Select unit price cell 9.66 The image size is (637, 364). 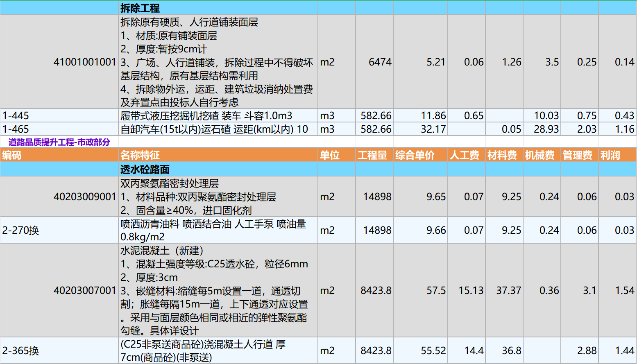coord(420,230)
